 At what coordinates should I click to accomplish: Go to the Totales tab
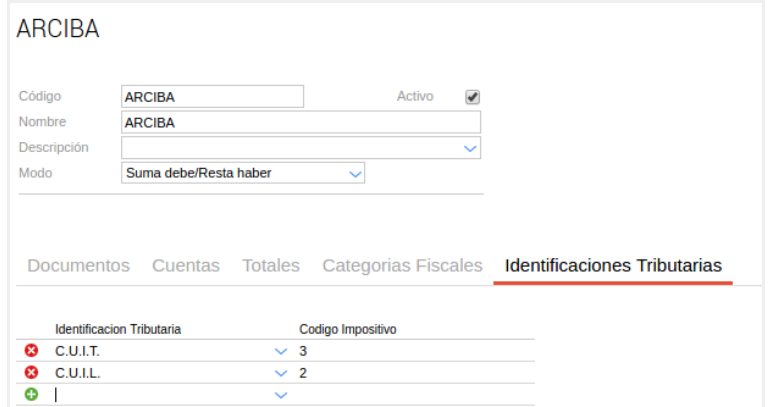(270, 266)
